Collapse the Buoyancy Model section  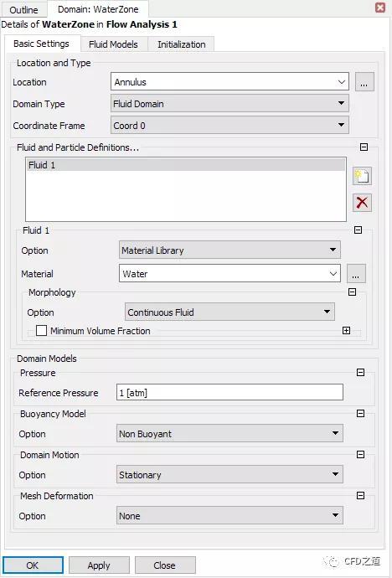(361, 414)
